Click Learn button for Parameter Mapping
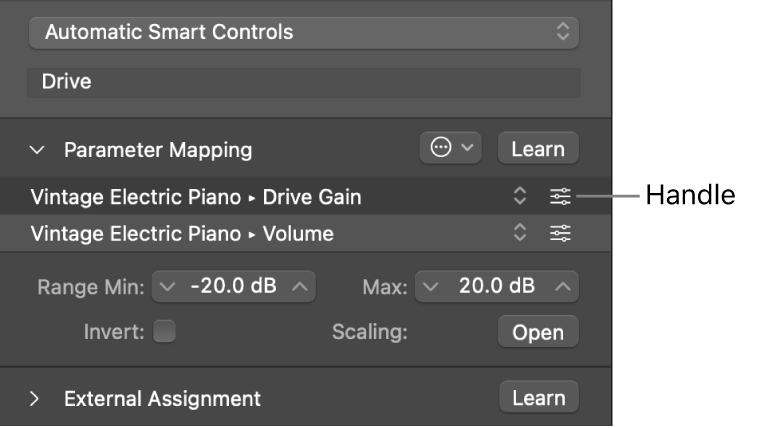 click(538, 148)
